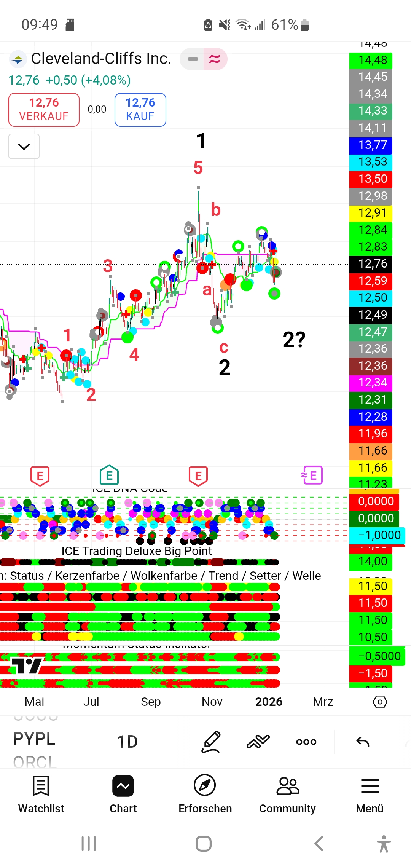The image size is (411, 868).
Task: Open the drawing tools pencil icon
Action: coord(211,742)
